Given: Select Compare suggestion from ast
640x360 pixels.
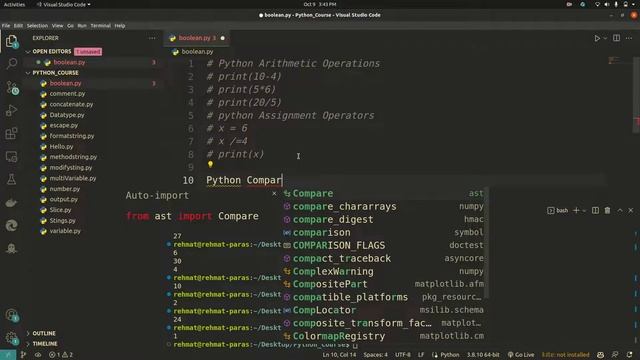Looking at the screenshot, I should 383,193.
